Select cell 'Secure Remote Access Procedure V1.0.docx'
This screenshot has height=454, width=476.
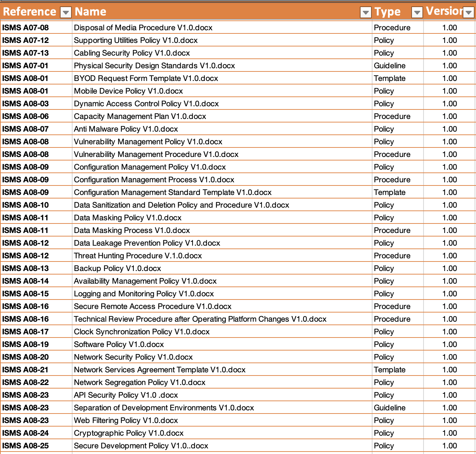coord(222,306)
